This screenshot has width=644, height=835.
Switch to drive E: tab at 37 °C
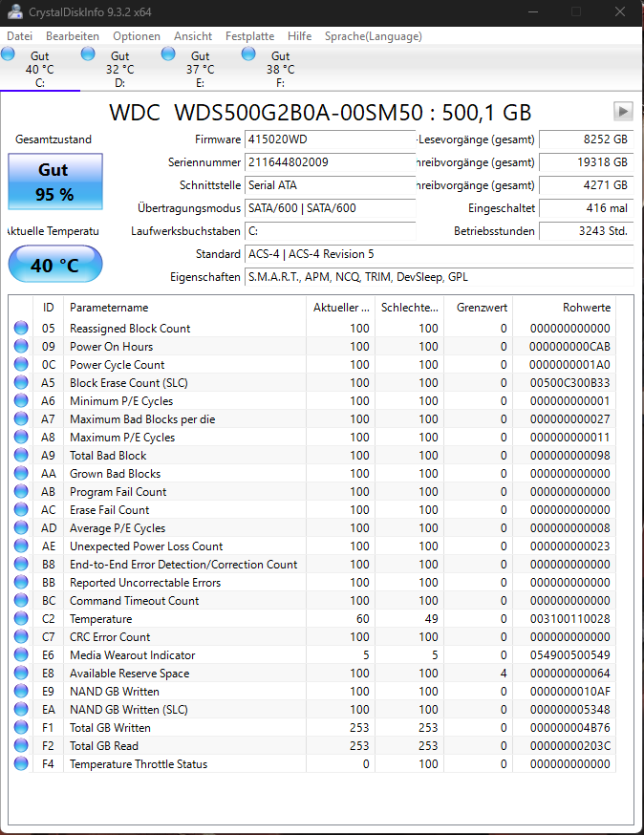[201, 69]
